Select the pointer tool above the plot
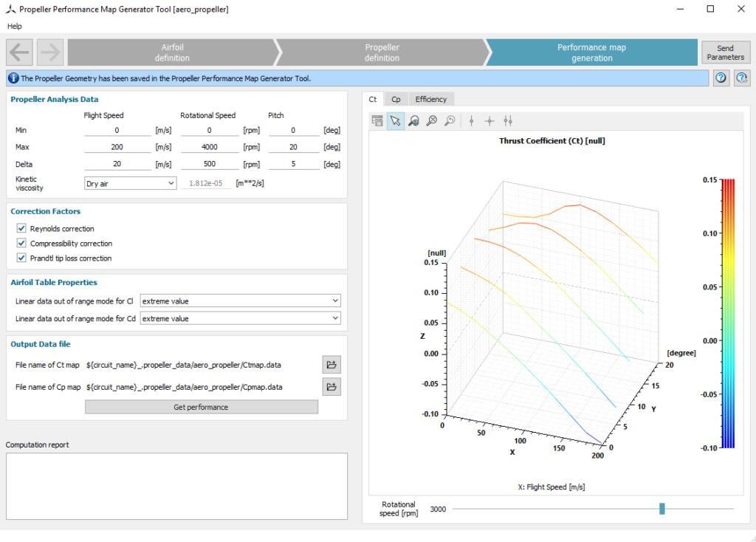The image size is (756, 542). coord(396,120)
